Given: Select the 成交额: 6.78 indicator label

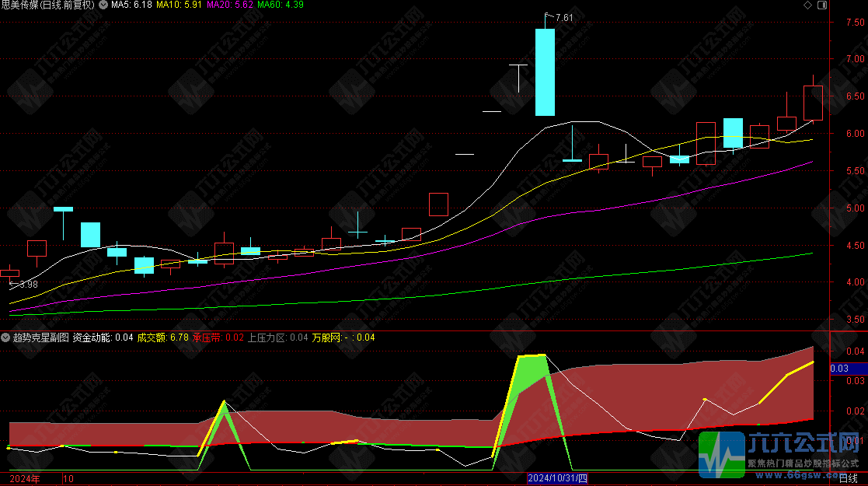Looking at the screenshot, I should [162, 337].
